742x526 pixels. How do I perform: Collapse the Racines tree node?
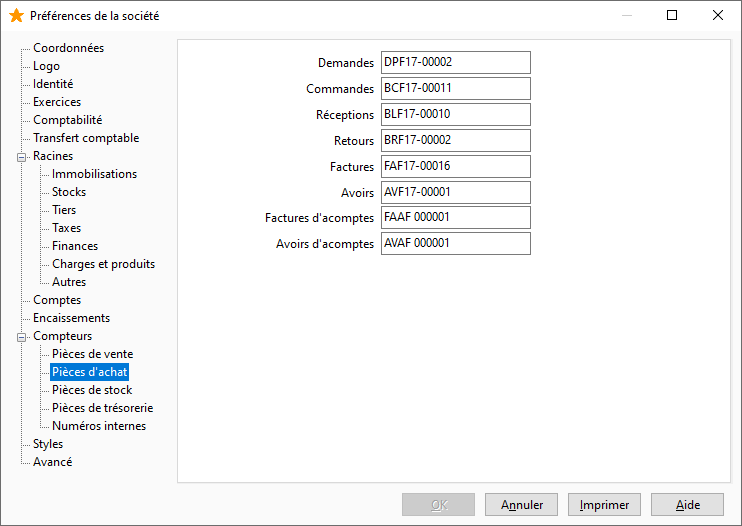pos(21,157)
